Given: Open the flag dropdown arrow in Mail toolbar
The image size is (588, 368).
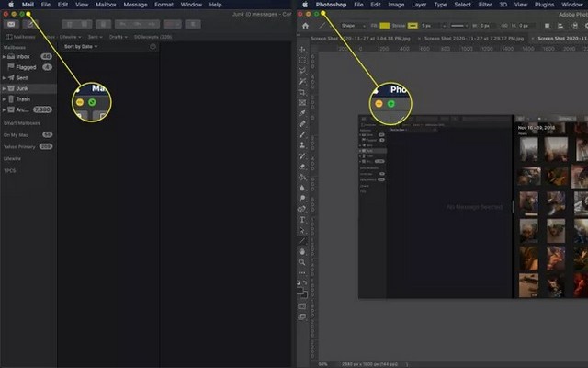Looking at the screenshot, I should [177, 24].
